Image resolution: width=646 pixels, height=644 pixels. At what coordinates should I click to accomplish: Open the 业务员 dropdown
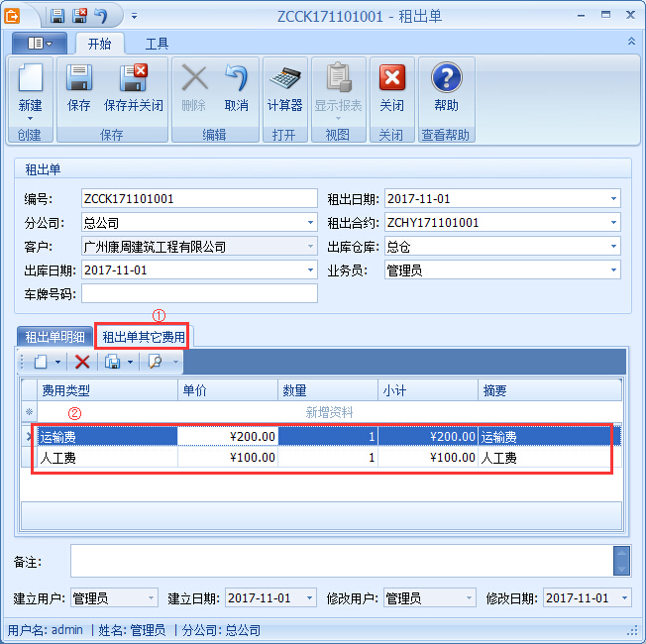click(x=614, y=270)
